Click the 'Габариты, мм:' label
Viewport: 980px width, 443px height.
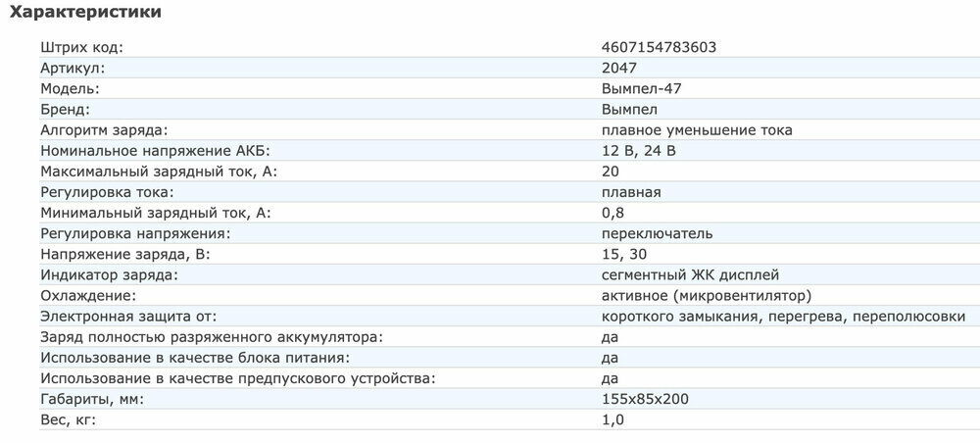[x=92, y=398]
